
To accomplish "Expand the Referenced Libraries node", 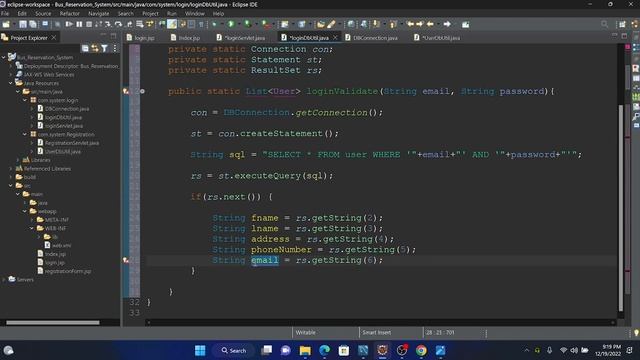I will (x=11, y=169).
